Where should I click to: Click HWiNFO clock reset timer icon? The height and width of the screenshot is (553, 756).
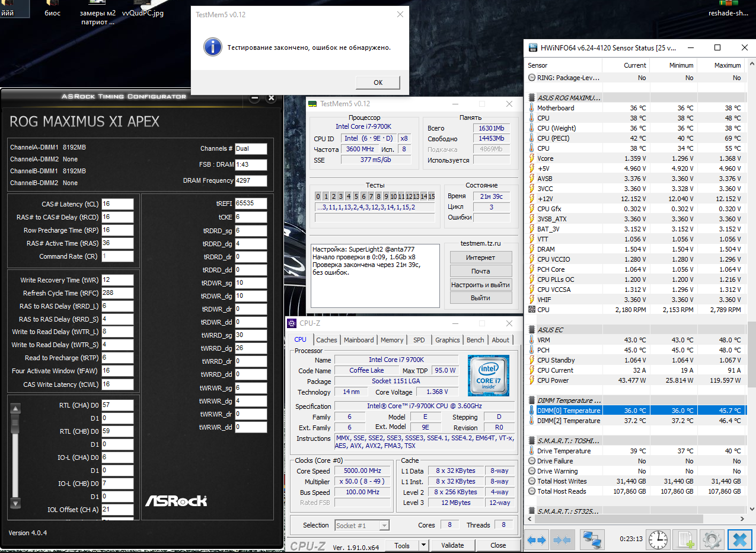pyautogui.click(x=658, y=540)
